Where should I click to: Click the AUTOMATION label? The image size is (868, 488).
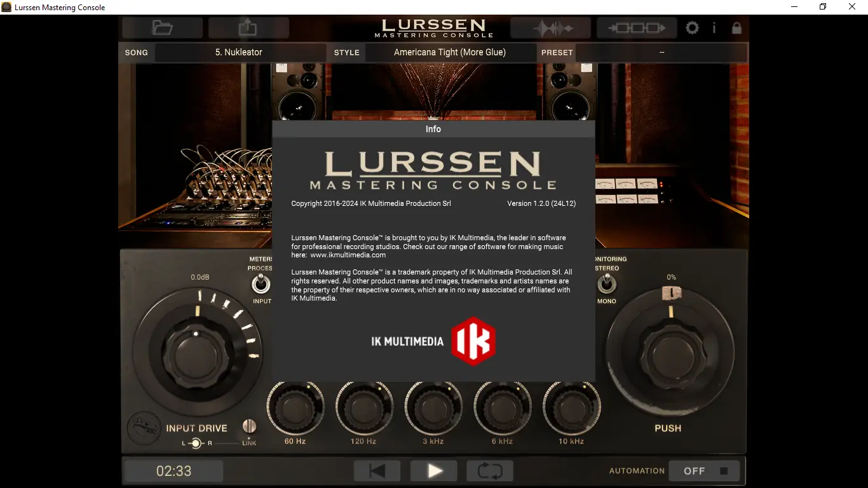(637, 471)
